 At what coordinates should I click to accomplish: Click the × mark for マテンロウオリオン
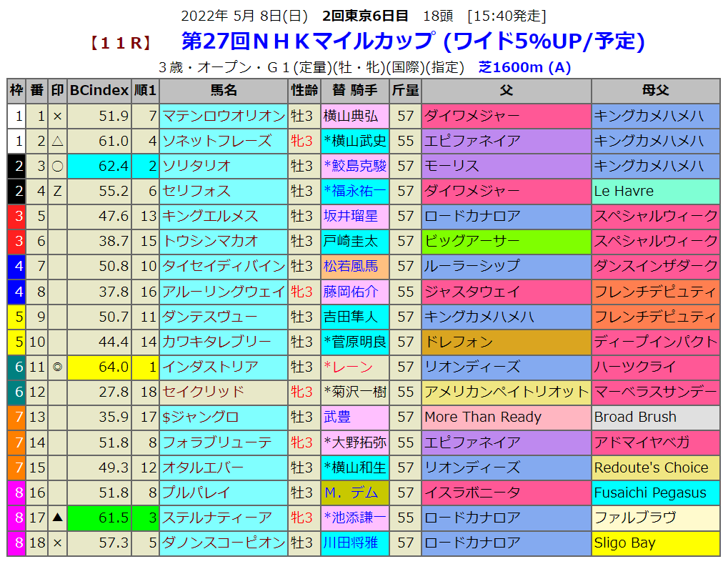(58, 116)
